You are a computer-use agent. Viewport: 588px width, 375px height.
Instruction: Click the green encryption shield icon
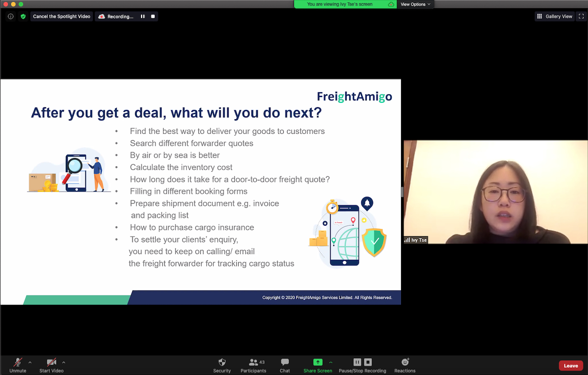tap(23, 16)
